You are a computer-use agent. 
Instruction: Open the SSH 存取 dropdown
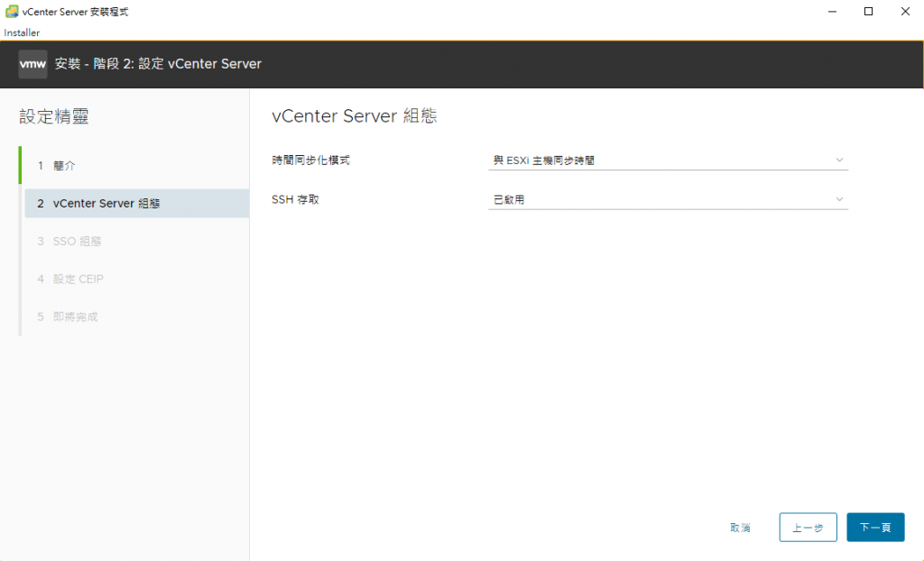click(x=668, y=199)
